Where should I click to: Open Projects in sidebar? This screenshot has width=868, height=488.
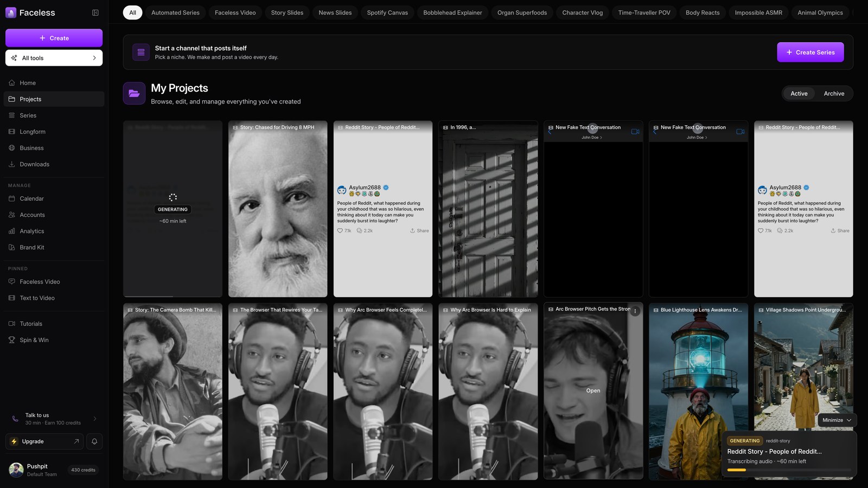coord(54,99)
